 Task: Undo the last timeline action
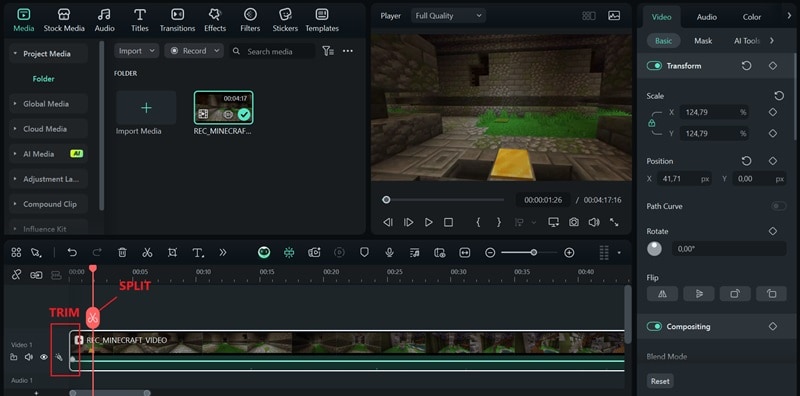click(72, 252)
